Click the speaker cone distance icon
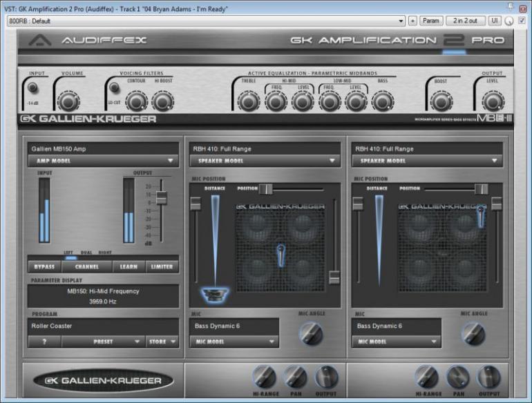 (x=216, y=295)
